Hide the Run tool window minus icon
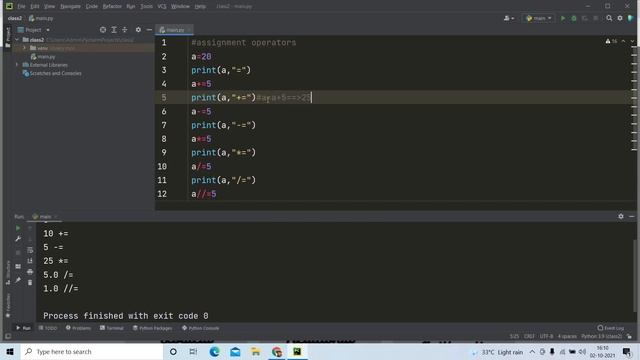The width and height of the screenshot is (640, 360). click(631, 216)
